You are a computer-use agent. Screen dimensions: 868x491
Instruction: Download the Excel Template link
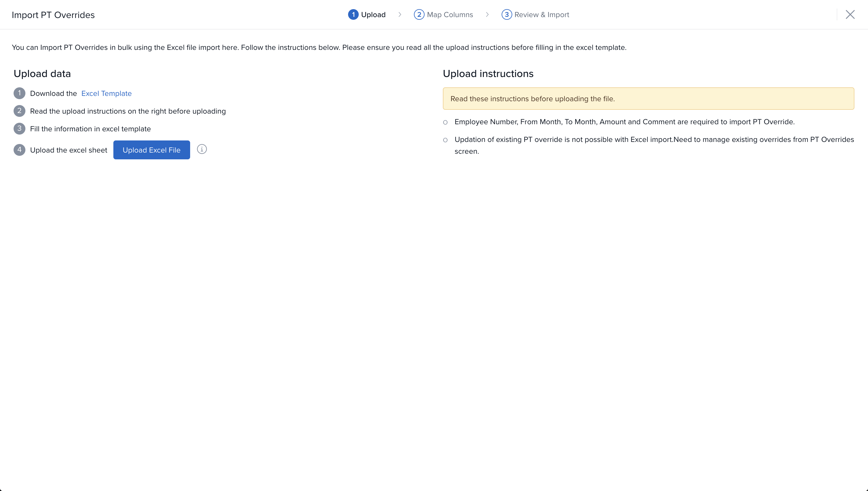tap(106, 94)
